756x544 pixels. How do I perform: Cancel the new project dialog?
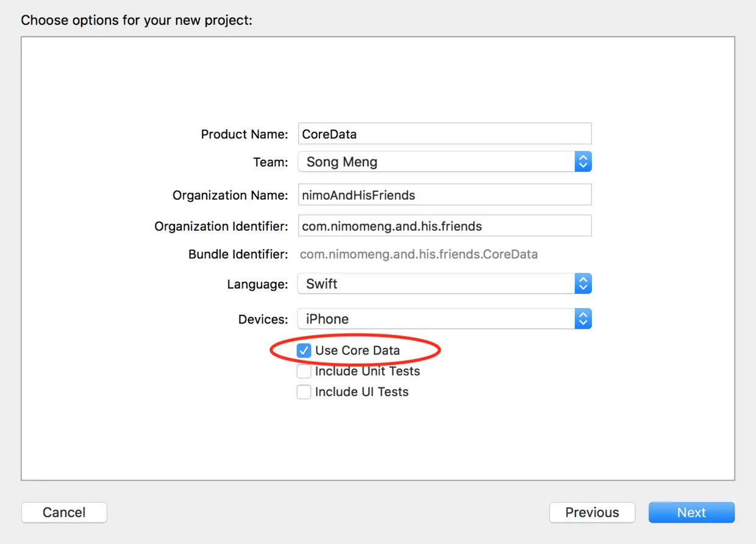coord(64,512)
